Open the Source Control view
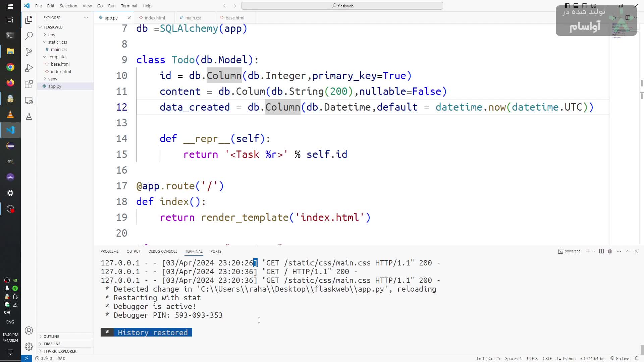This screenshot has width=644, height=362. pyautogui.click(x=29, y=52)
